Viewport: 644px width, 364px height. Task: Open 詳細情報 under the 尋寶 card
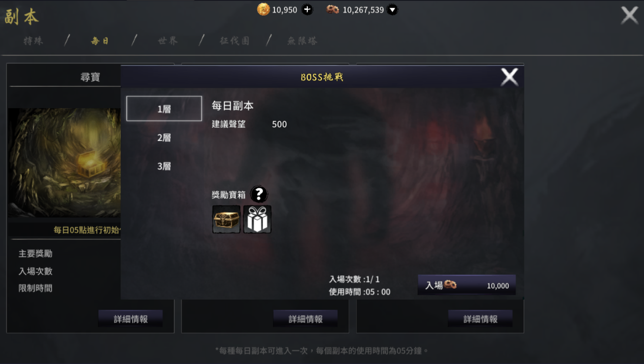[x=131, y=319]
